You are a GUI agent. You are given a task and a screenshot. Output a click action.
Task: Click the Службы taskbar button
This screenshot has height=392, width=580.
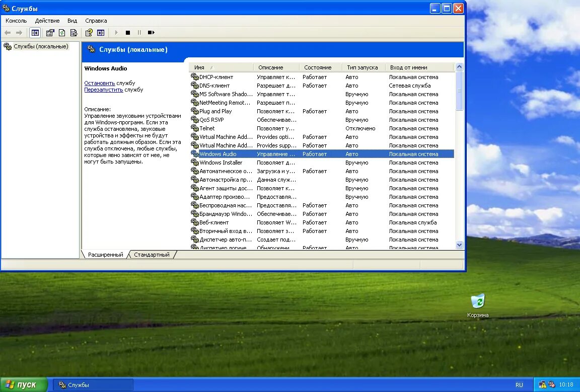(x=93, y=385)
